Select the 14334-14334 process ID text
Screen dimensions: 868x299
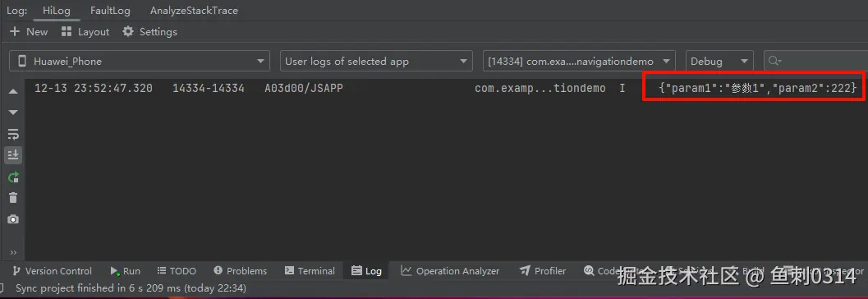click(209, 88)
